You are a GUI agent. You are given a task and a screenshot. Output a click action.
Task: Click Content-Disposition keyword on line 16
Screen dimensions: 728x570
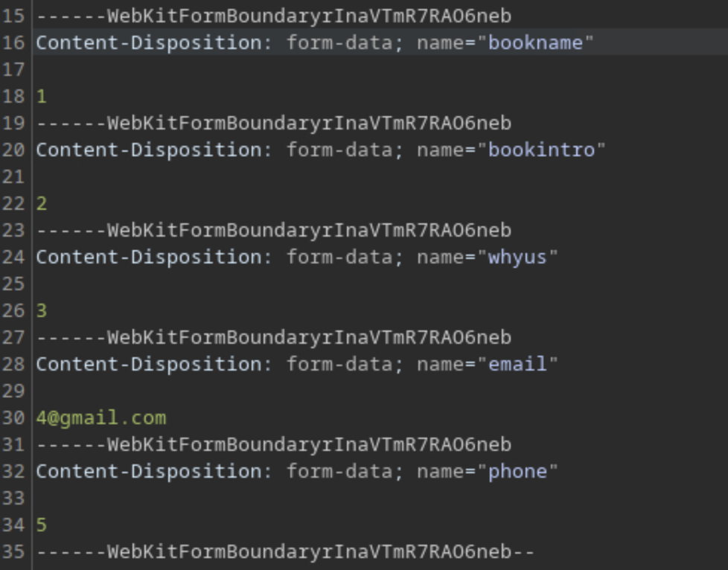pos(149,42)
